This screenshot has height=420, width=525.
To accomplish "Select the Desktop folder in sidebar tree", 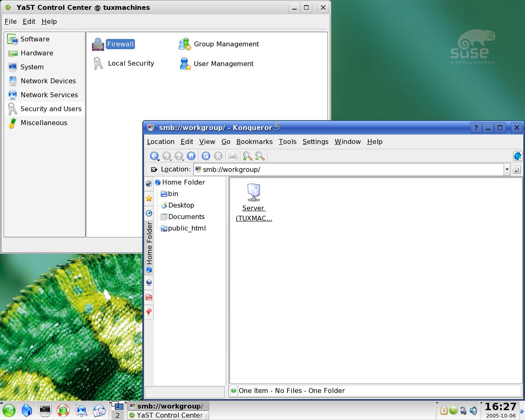I will [x=178, y=205].
